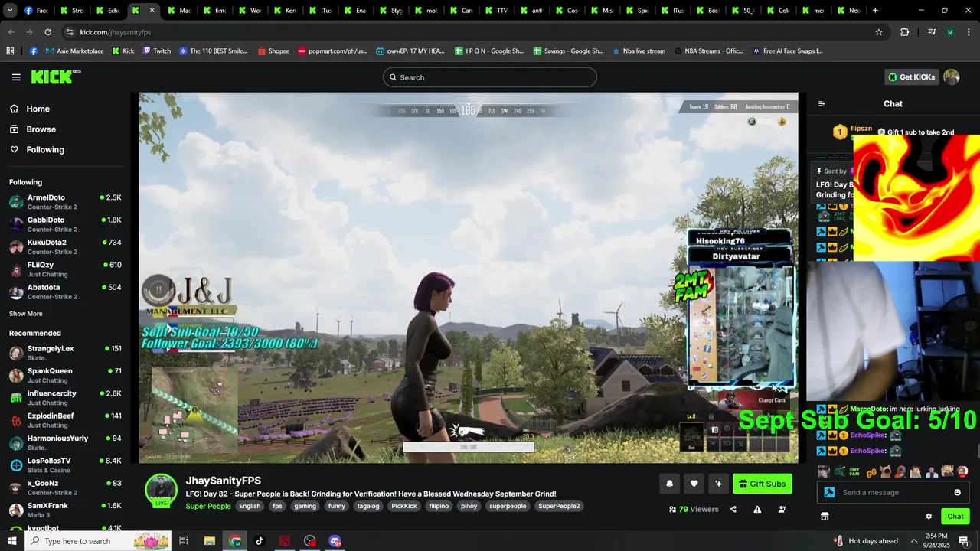Select the gaming tag
This screenshot has width=980, height=551.
305,506
